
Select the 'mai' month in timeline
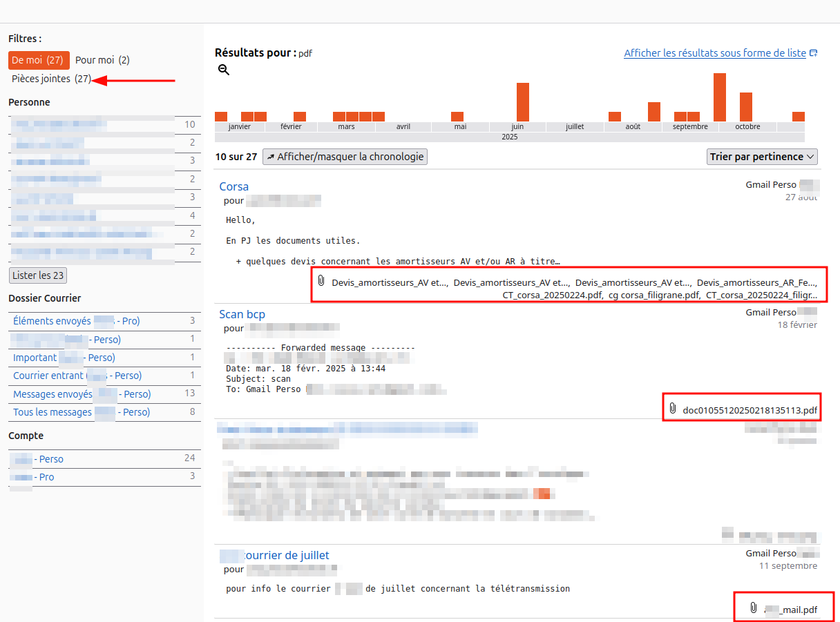pyautogui.click(x=460, y=126)
